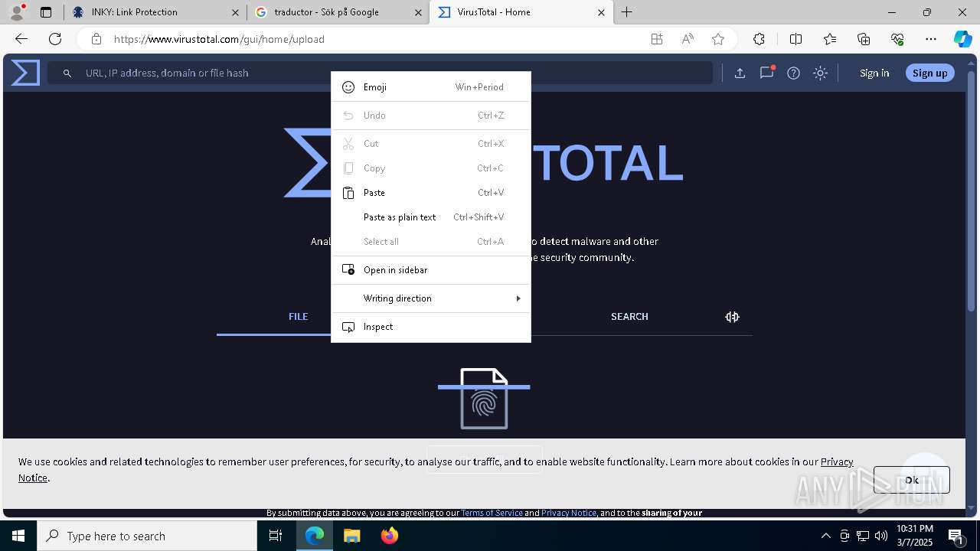Click the fingerprint file upload icon
The height and width of the screenshot is (551, 980).
[484, 399]
